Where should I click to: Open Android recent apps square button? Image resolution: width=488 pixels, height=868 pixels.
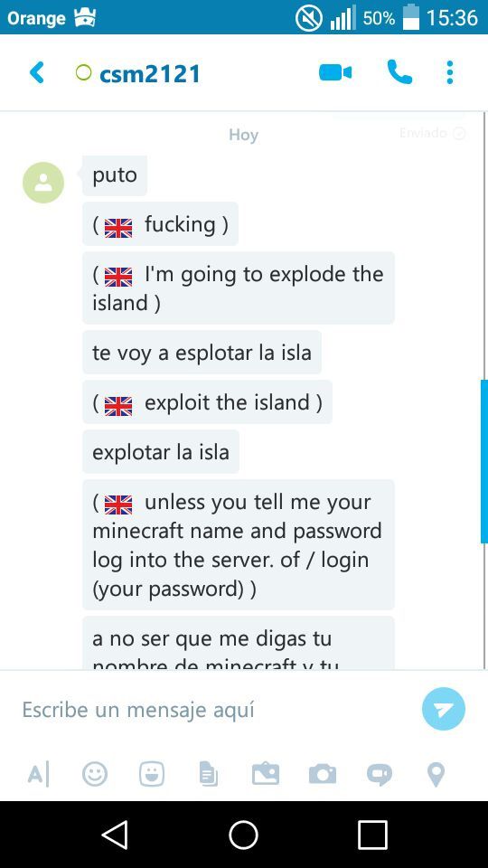click(372, 835)
